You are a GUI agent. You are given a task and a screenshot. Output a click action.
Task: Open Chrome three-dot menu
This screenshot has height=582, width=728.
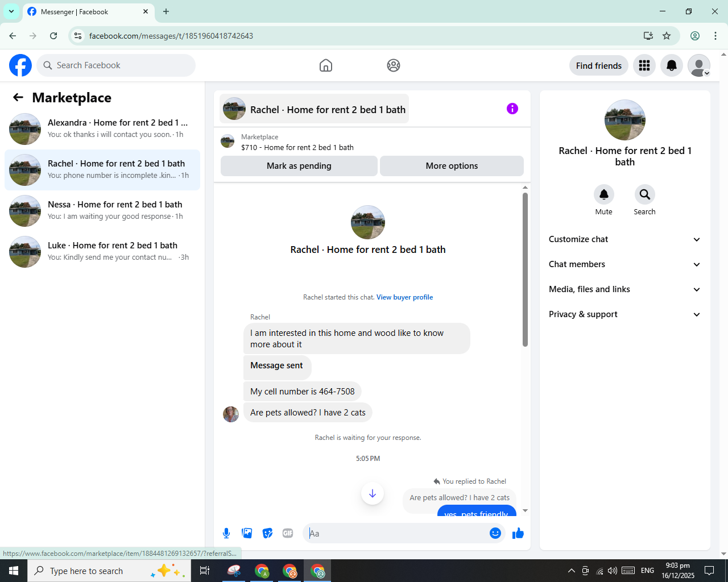(715, 36)
